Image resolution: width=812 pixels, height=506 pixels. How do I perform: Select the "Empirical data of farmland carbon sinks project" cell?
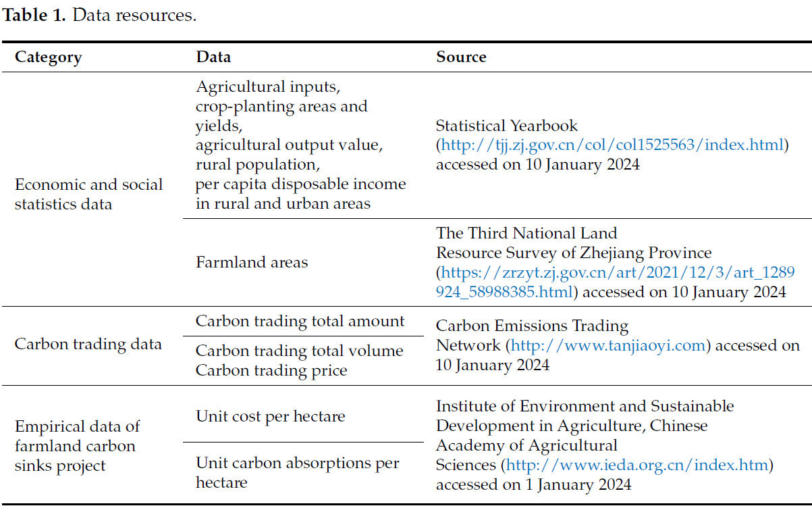pos(78,446)
